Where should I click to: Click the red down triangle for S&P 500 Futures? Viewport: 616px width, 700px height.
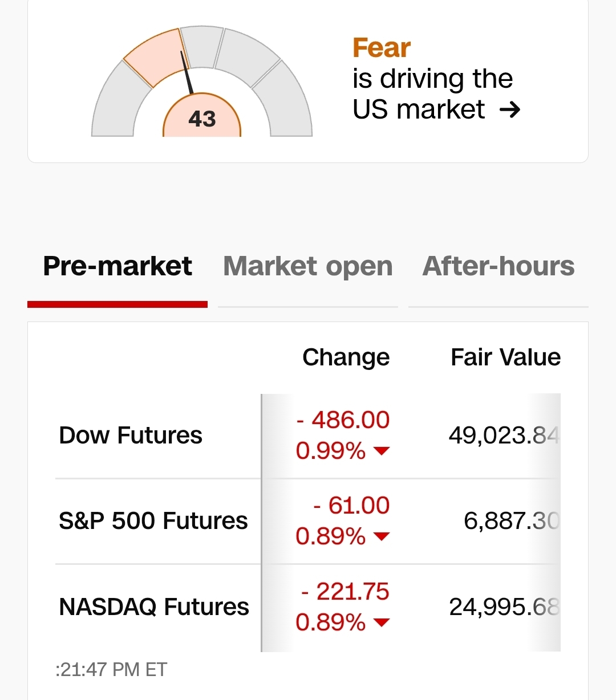click(381, 536)
